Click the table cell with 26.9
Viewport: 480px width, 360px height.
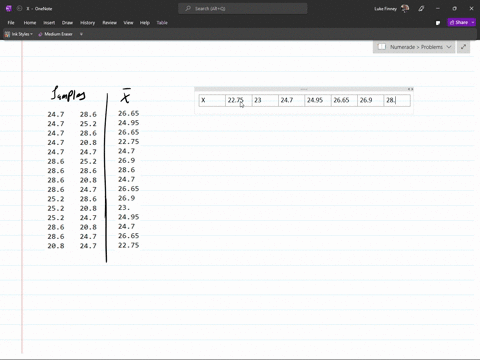coord(371,100)
